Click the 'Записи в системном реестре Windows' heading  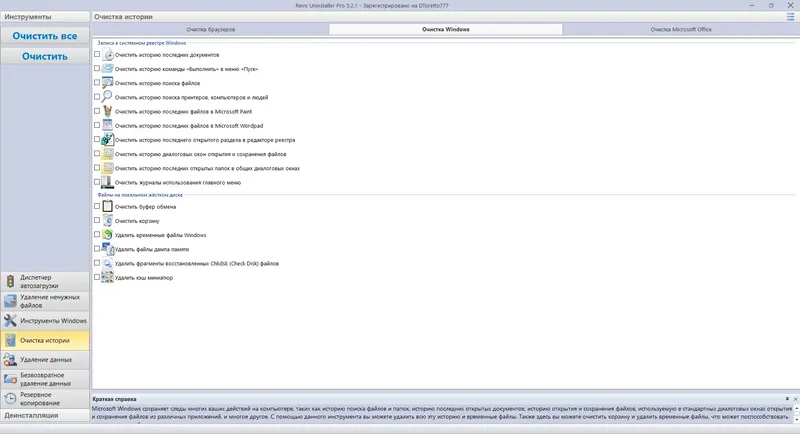pos(142,43)
